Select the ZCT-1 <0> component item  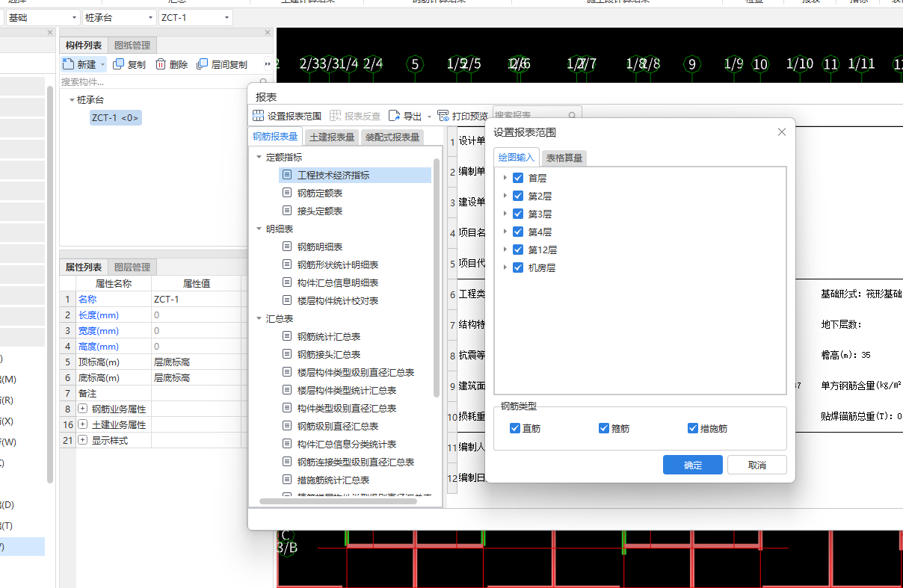[x=115, y=117]
